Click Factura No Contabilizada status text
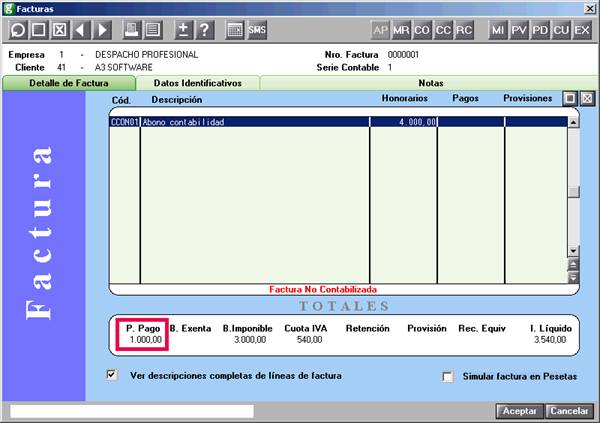Image resolution: width=600 pixels, height=423 pixels. (323, 289)
